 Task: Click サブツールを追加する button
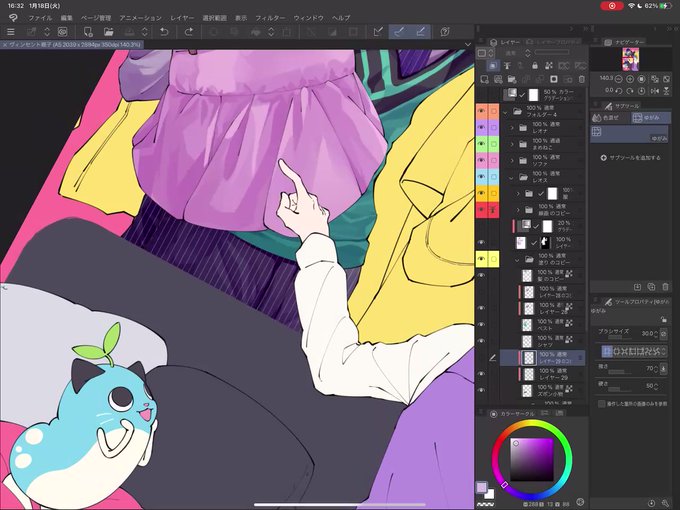[631, 158]
